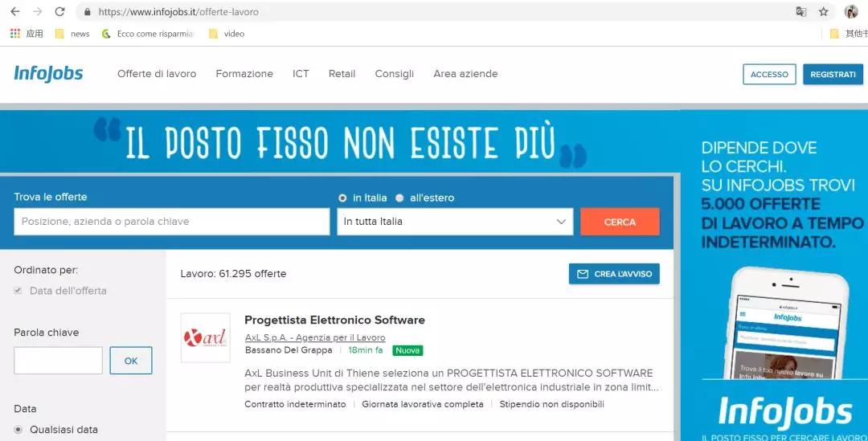Open Area aziende
This screenshot has height=441, width=868.
[465, 74]
